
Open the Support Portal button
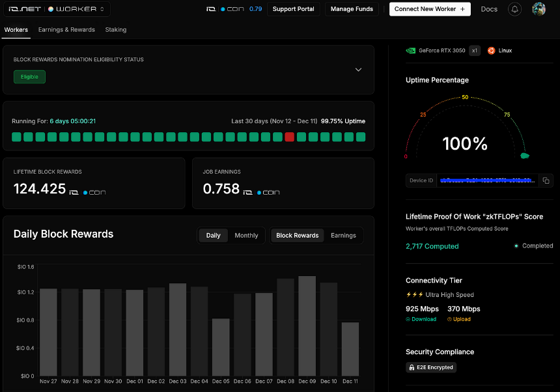(293, 9)
